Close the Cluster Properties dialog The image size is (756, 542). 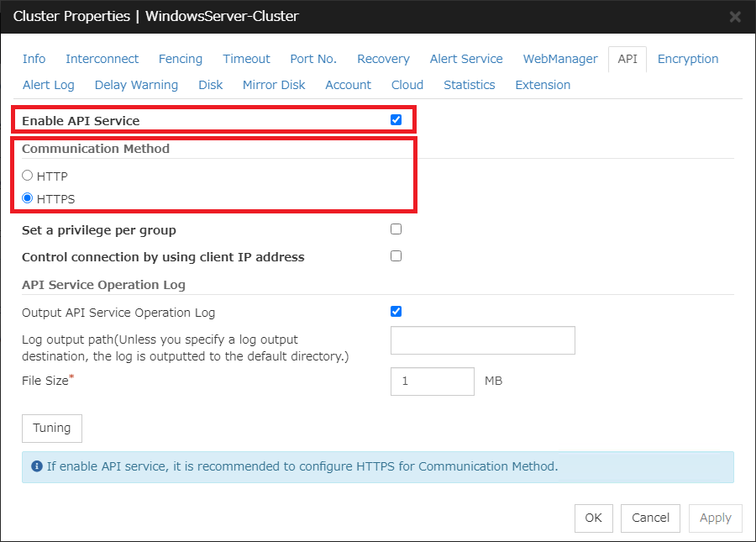[734, 16]
